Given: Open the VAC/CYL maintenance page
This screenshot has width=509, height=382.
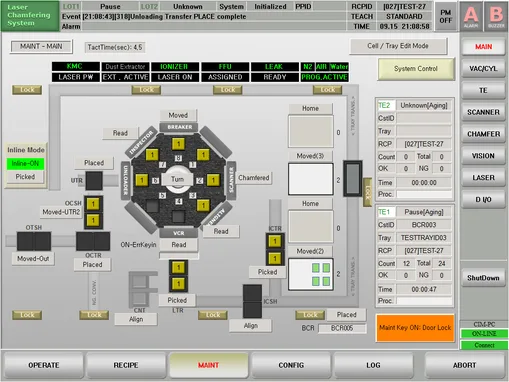Looking at the screenshot, I should 483,69.
